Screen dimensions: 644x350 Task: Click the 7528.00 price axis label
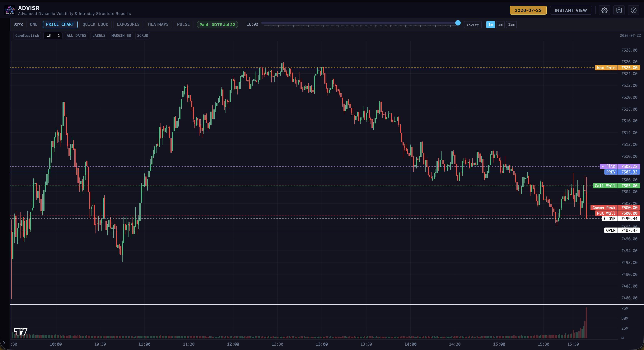tap(629, 50)
